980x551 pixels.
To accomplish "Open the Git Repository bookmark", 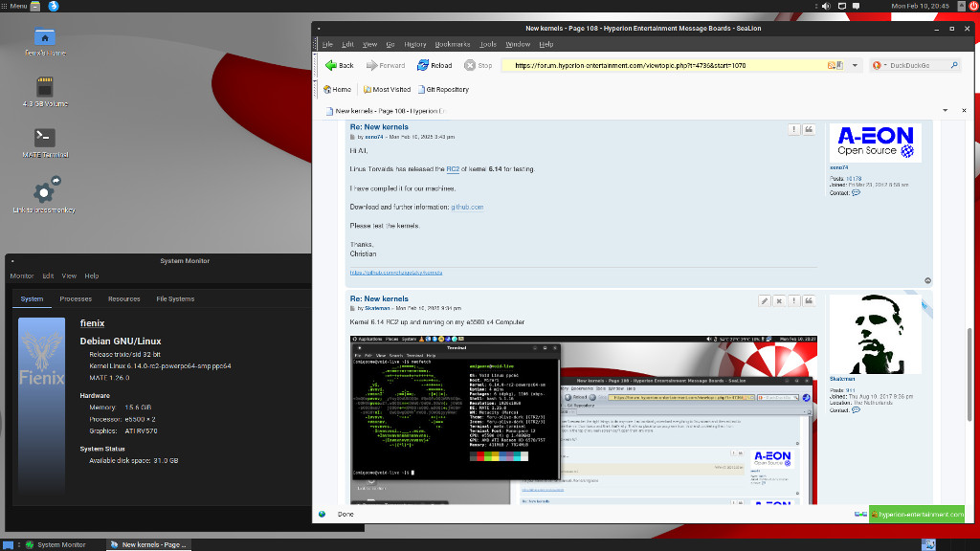I will [443, 89].
